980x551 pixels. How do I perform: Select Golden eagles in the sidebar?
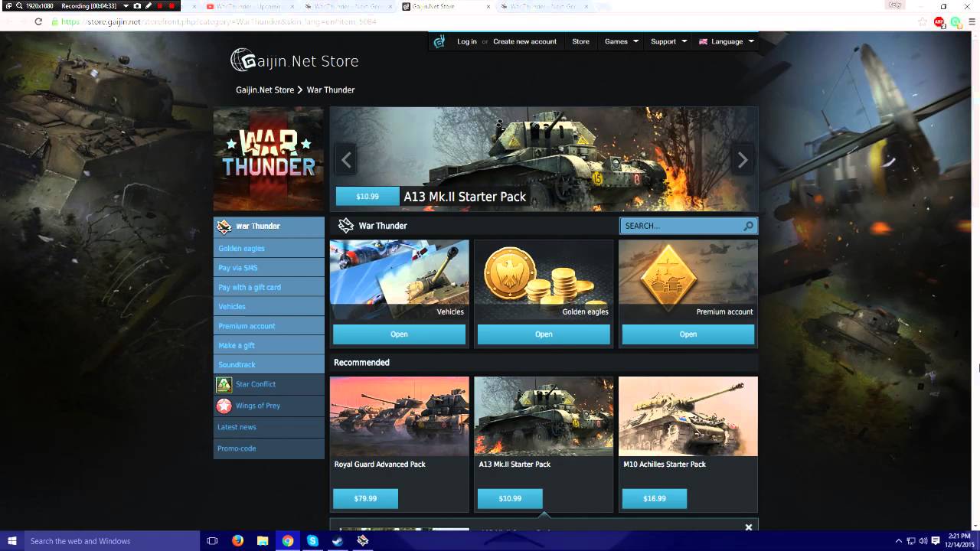269,248
